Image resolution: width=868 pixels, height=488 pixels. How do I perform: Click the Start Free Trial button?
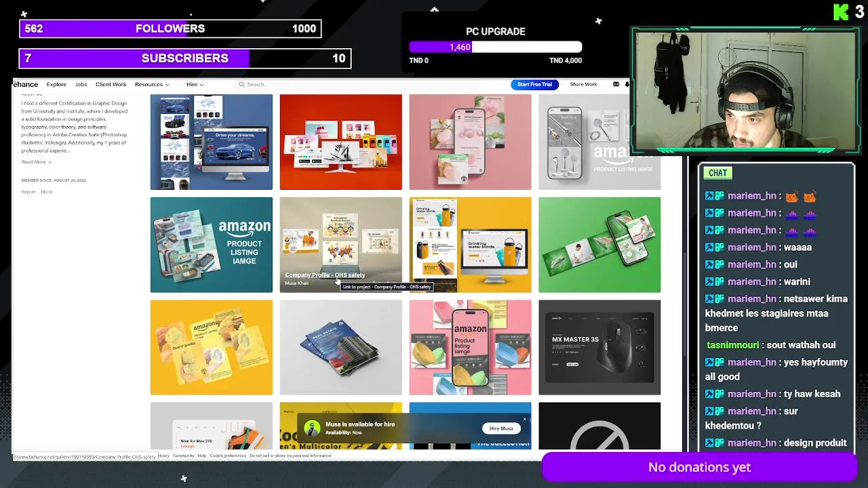click(534, 84)
